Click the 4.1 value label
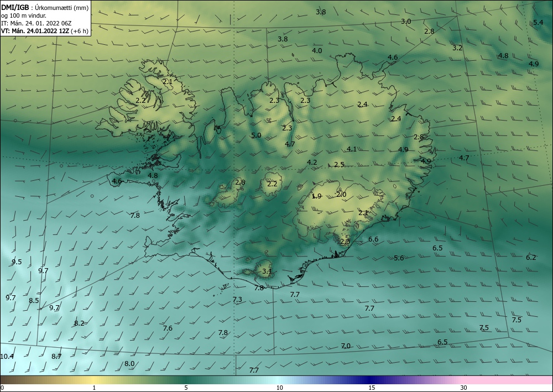The width and height of the screenshot is (553, 392). pos(352,149)
